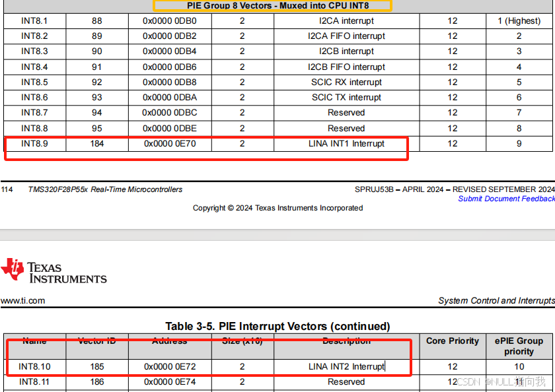The width and height of the screenshot is (555, 392).
Task: Click the LINA INT2 Interrupt description
Action: [x=346, y=366]
